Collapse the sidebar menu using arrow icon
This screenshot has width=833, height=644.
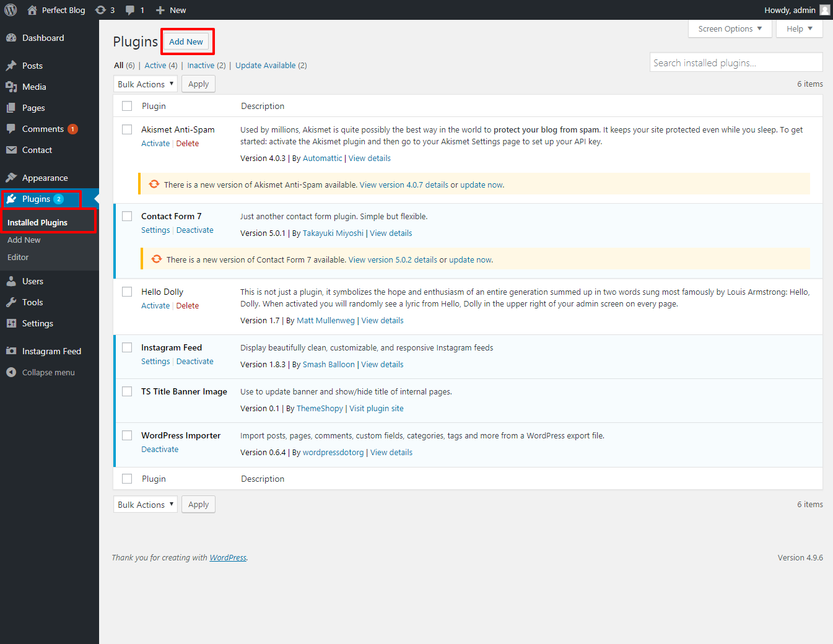click(11, 372)
